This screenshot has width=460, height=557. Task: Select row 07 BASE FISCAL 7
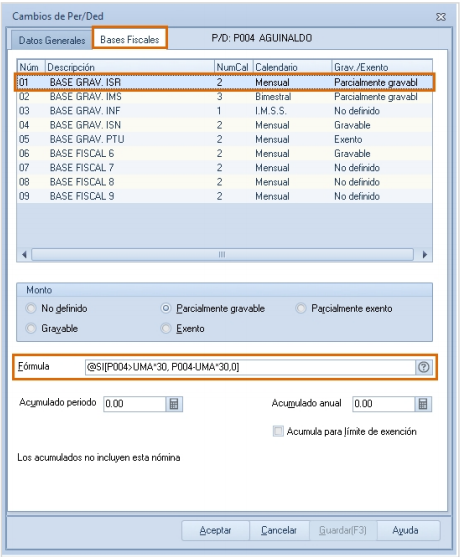[x=224, y=168]
